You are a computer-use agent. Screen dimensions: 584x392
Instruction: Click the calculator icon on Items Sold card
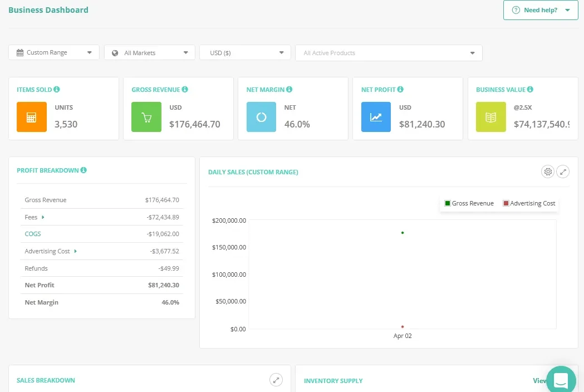[x=31, y=117]
